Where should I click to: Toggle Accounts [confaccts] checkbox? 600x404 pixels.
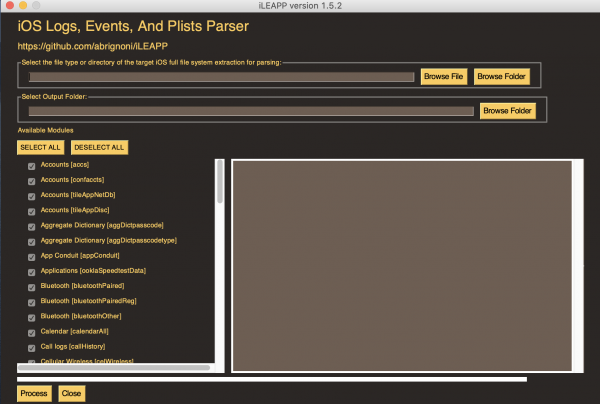31,181
